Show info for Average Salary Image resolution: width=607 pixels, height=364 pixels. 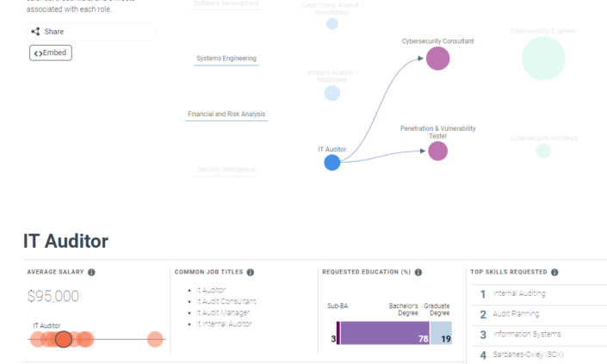[x=91, y=272]
